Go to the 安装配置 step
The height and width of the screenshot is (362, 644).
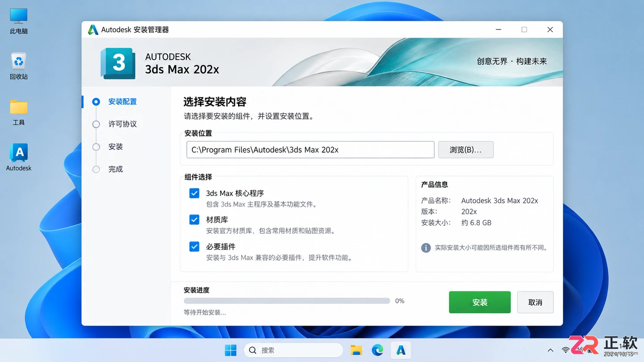[x=123, y=102]
